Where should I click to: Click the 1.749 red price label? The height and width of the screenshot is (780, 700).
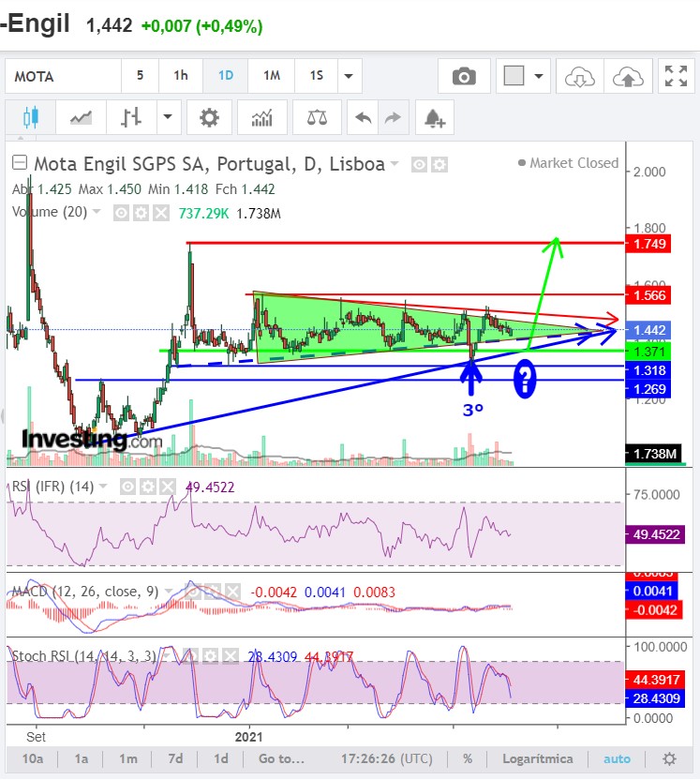click(648, 244)
